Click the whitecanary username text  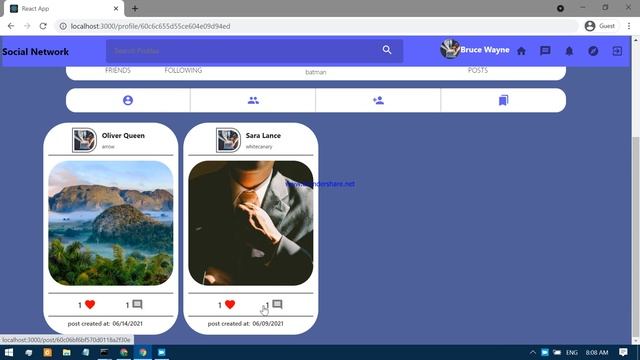259,147
